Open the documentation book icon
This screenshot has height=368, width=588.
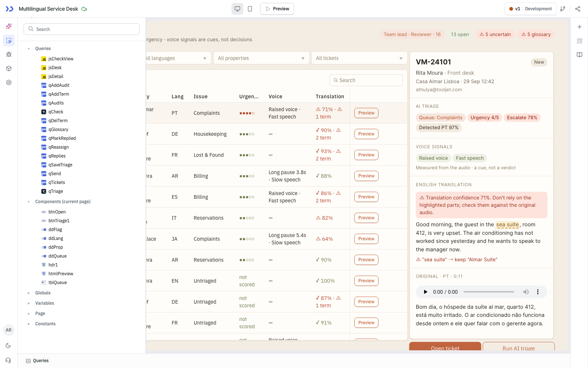tap(580, 55)
